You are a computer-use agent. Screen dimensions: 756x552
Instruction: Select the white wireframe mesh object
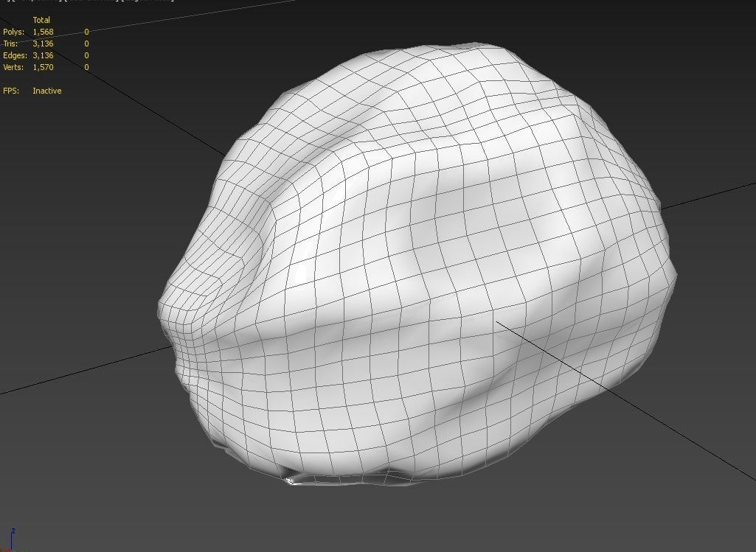tap(417, 264)
